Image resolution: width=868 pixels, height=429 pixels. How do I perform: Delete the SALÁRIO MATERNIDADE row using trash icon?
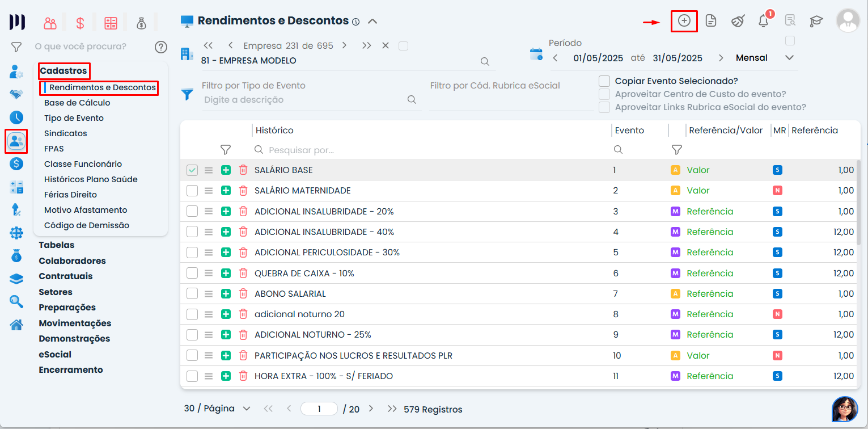tap(243, 191)
